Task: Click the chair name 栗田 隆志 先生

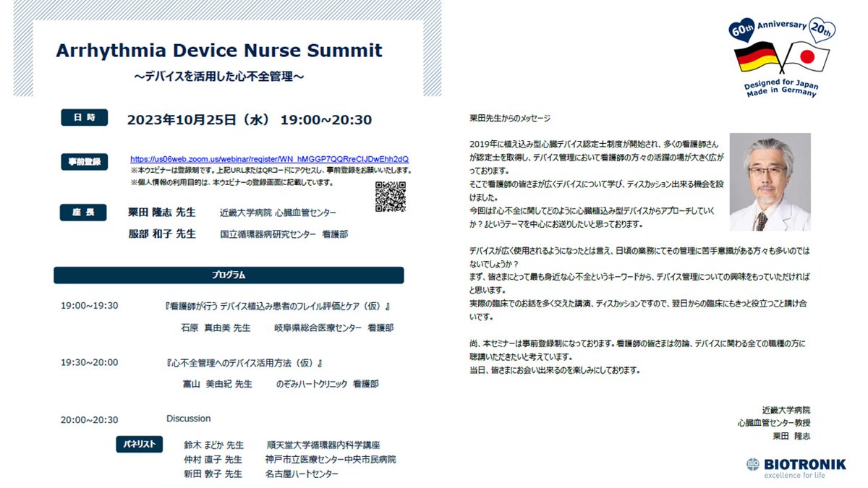Action: pyautogui.click(x=161, y=213)
